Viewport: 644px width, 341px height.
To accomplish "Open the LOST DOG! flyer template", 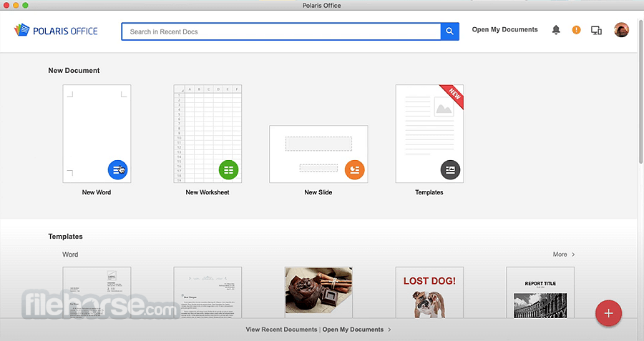I will (429, 292).
